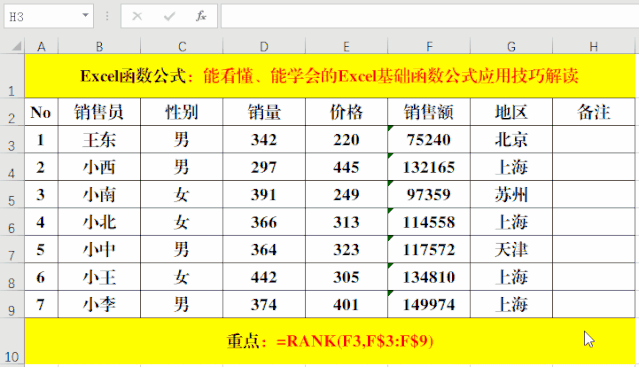Select the cell containing 小李
This screenshot has width=639, height=367.
[x=99, y=305]
